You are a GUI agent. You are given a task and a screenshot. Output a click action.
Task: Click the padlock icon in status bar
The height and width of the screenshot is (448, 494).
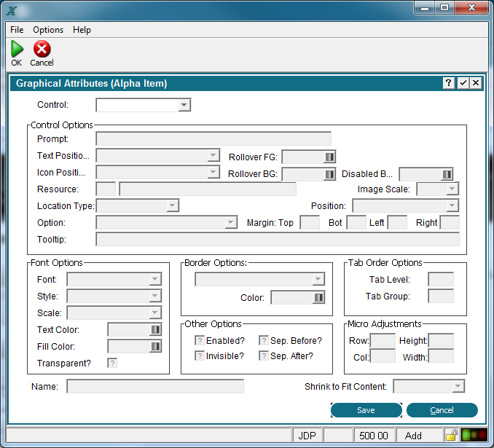point(451,436)
